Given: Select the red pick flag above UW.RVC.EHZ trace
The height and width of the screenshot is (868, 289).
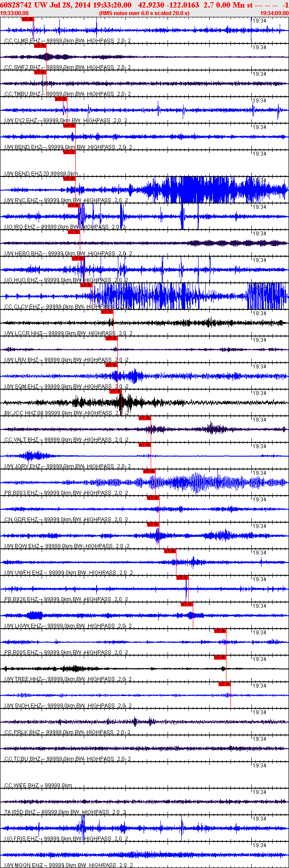Looking at the screenshot, I should [x=69, y=179].
